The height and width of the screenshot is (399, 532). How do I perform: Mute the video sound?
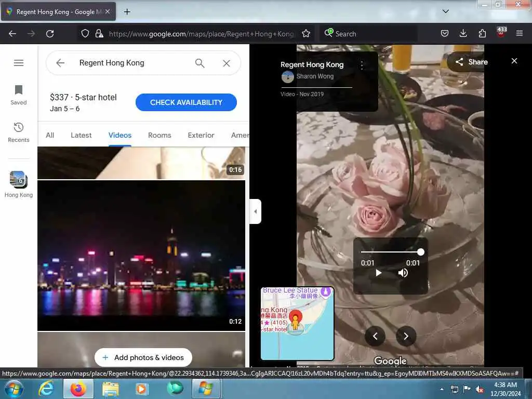(403, 273)
